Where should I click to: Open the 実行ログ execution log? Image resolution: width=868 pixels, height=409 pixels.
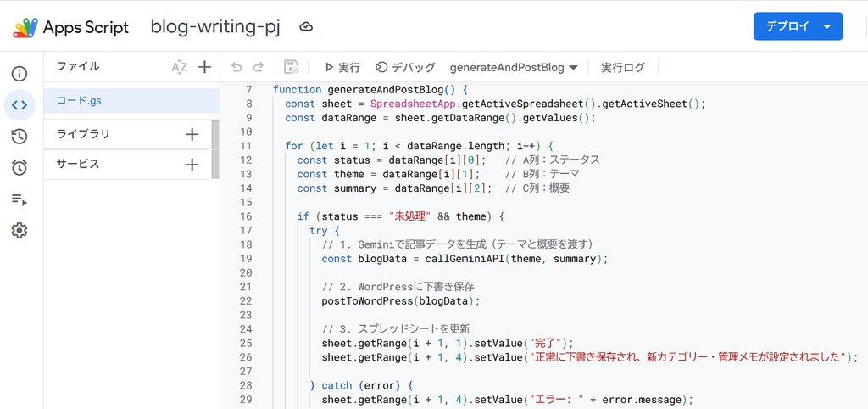click(623, 68)
